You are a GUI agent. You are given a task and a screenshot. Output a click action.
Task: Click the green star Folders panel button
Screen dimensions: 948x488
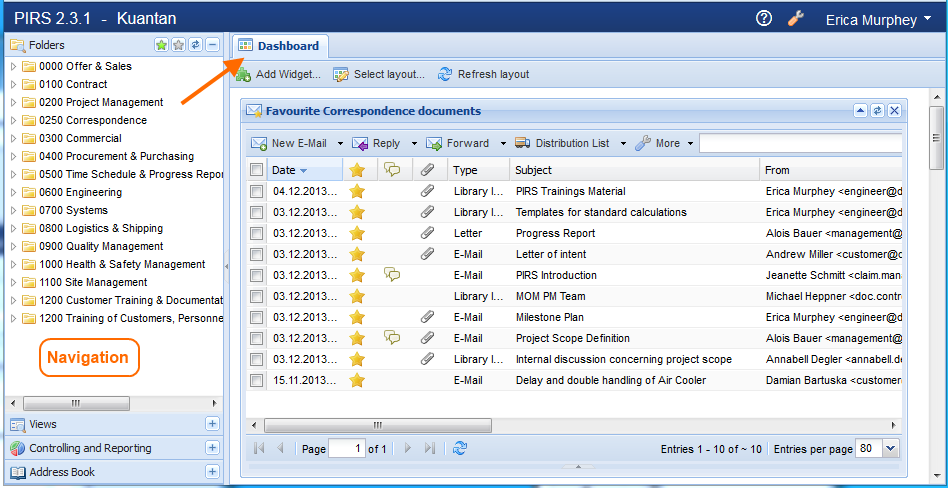(x=161, y=45)
